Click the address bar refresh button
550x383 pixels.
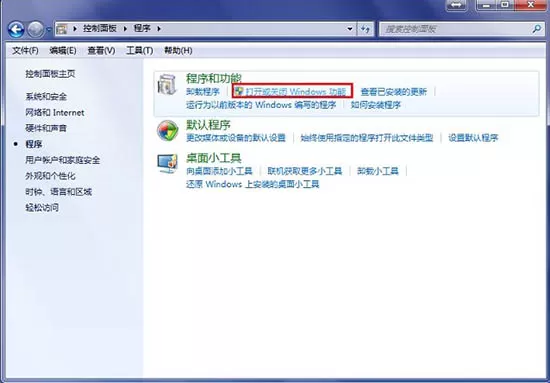click(365, 29)
